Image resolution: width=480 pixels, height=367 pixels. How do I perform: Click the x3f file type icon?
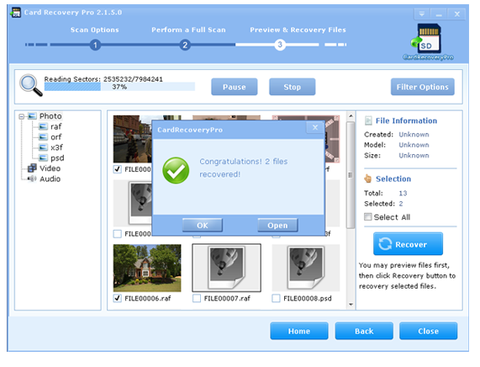[x=43, y=147]
